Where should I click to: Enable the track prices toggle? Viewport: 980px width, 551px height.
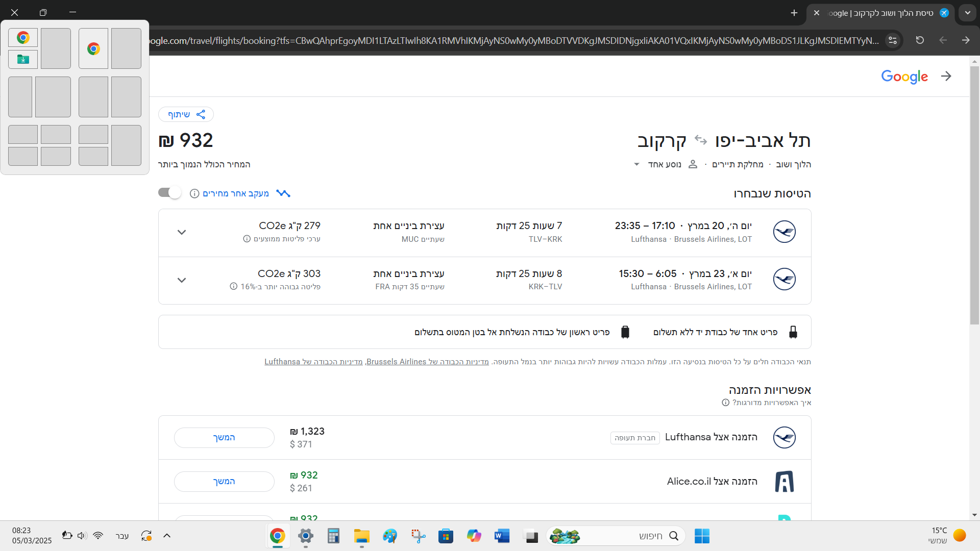click(169, 193)
